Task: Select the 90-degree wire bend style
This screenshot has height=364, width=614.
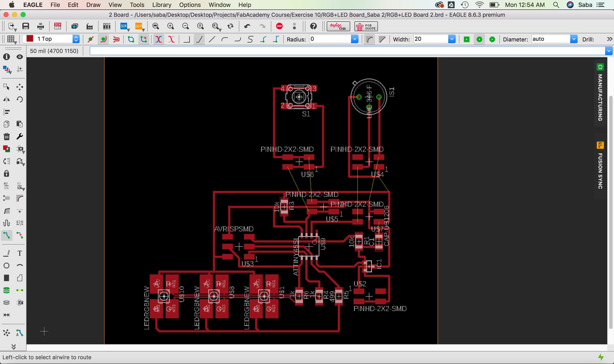Action: coord(186,39)
